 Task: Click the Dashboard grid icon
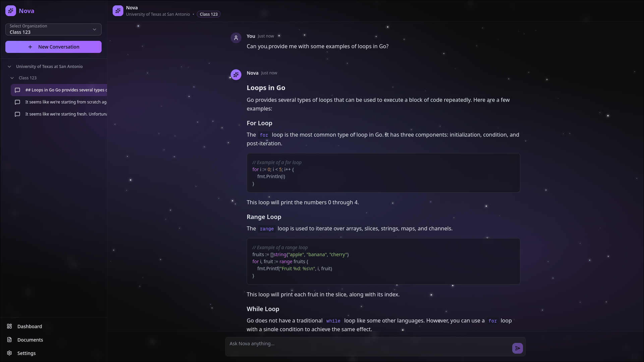click(x=9, y=326)
